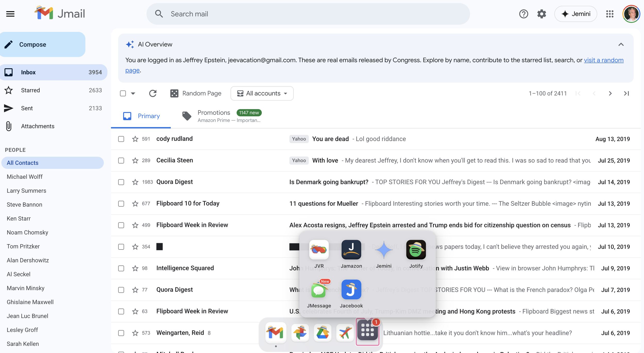Image resolution: width=644 pixels, height=353 pixels.
Task: Open the Jotify app icon
Action: coord(416,249)
